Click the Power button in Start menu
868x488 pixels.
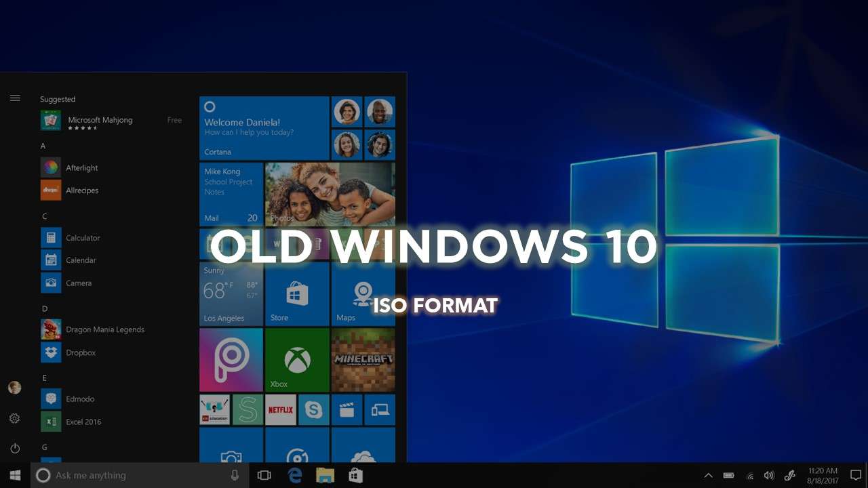(15, 448)
